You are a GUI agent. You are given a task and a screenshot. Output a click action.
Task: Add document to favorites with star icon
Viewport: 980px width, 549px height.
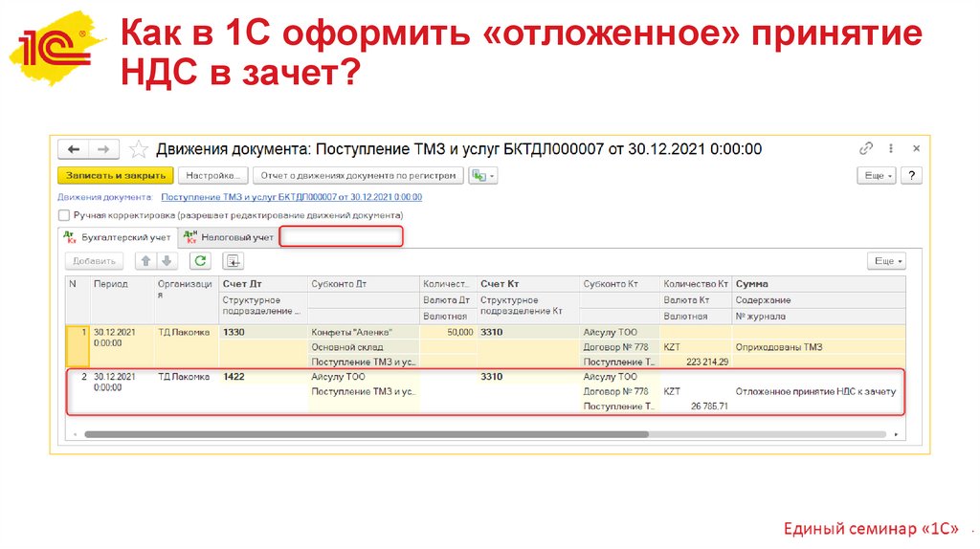click(x=139, y=149)
